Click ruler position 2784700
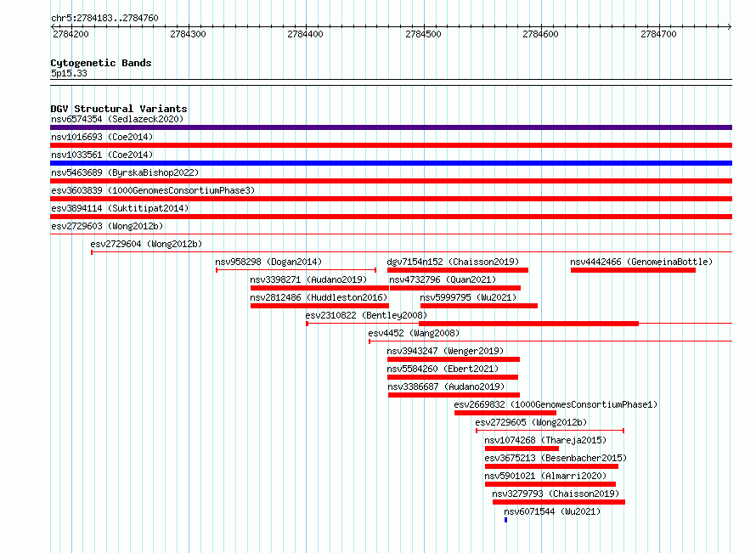Image resolution: width=756 pixels, height=553 pixels. point(658,34)
